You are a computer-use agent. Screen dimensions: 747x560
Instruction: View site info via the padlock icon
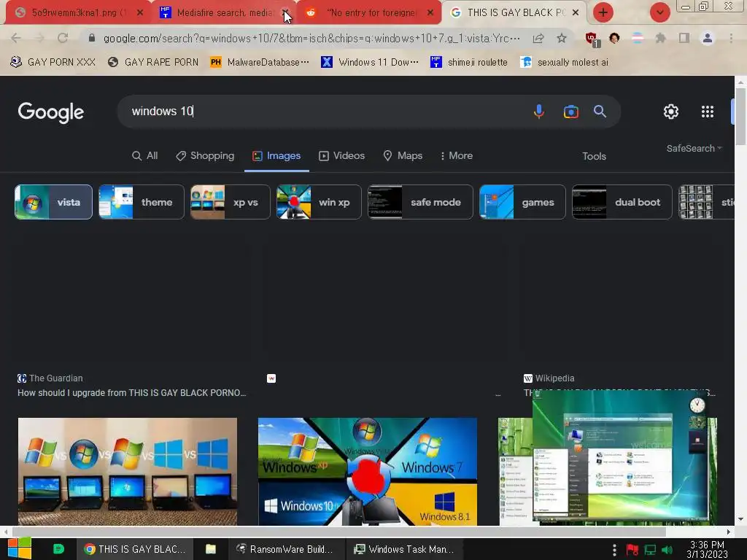92,38
